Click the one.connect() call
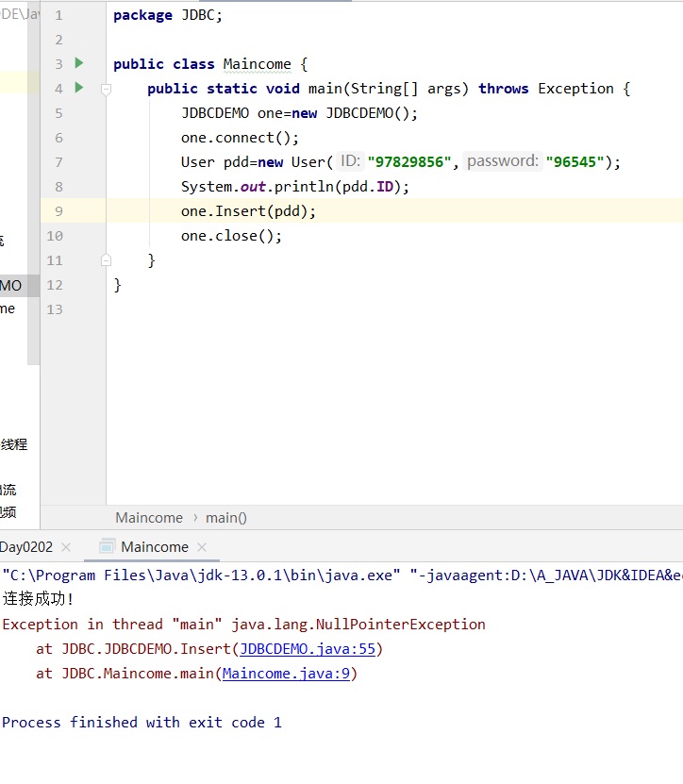This screenshot has height=784, width=683. (240, 138)
